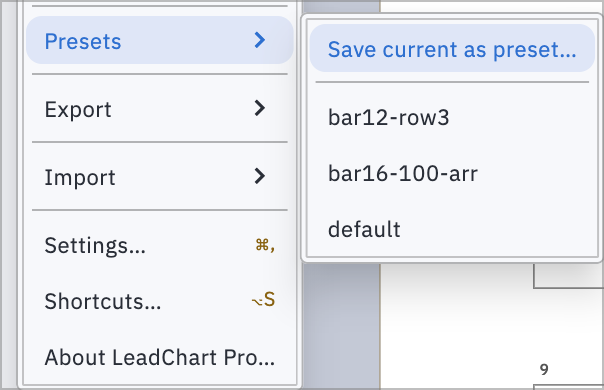Open the Settings… menu item
Image resolution: width=604 pixels, height=390 pixels.
pyautogui.click(x=159, y=245)
